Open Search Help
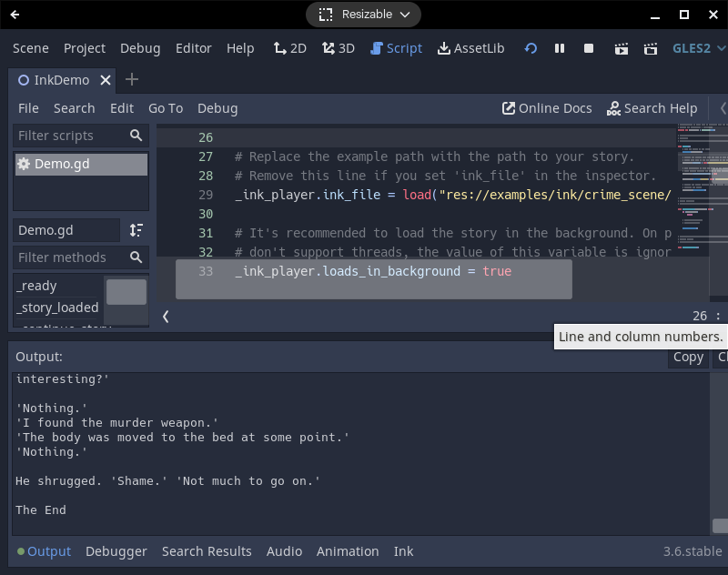728x575 pixels. pyautogui.click(x=652, y=108)
